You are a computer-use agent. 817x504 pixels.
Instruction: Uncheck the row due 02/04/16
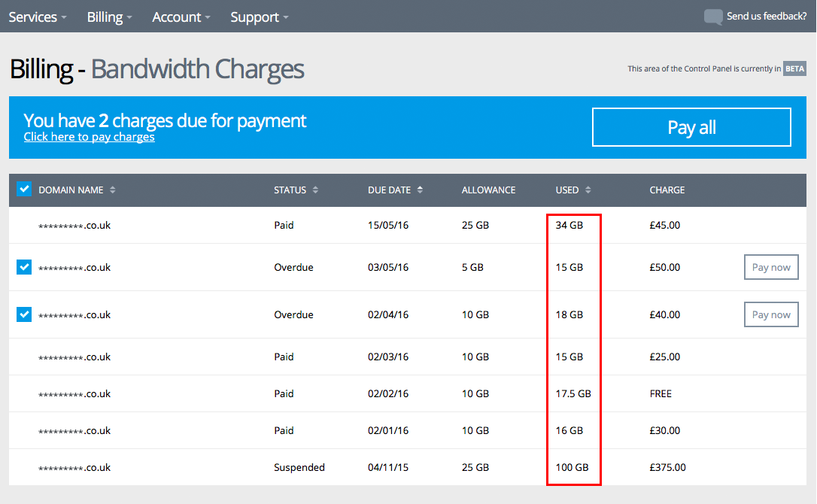tap(24, 314)
